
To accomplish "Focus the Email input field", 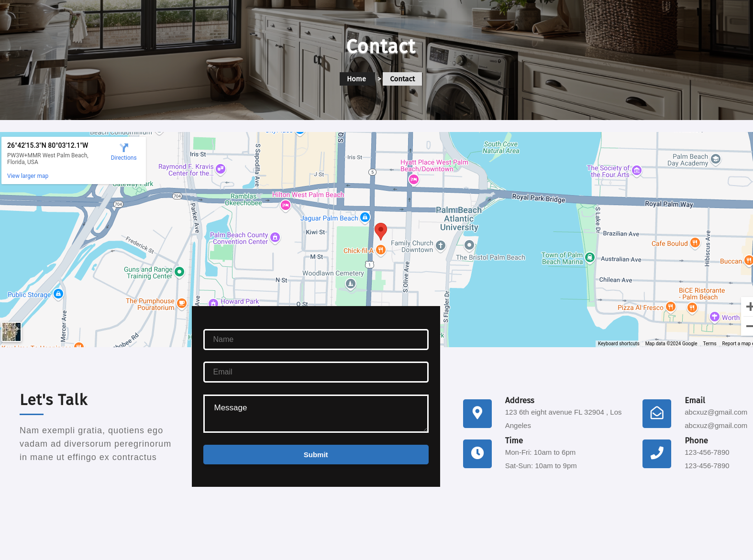I will click(316, 372).
